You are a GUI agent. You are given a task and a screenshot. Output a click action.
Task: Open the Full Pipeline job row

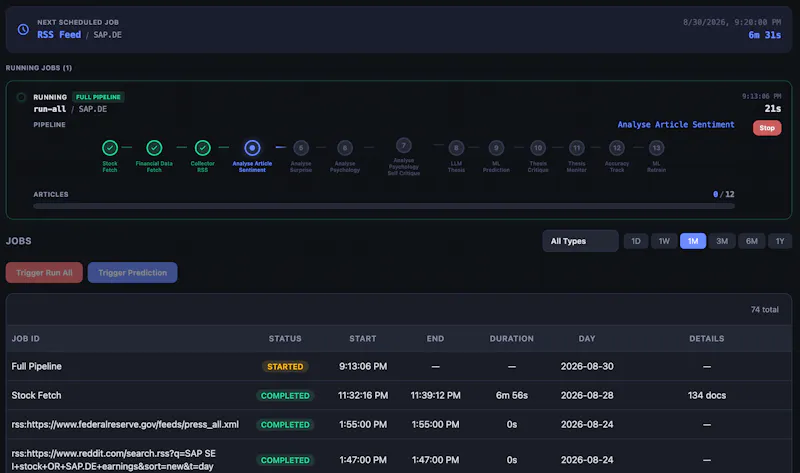[399, 366]
